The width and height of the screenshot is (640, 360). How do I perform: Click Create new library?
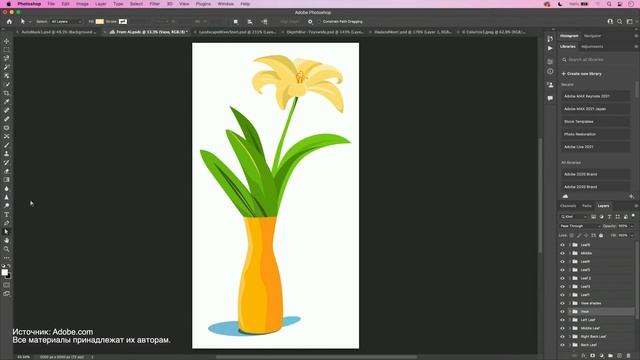click(582, 74)
